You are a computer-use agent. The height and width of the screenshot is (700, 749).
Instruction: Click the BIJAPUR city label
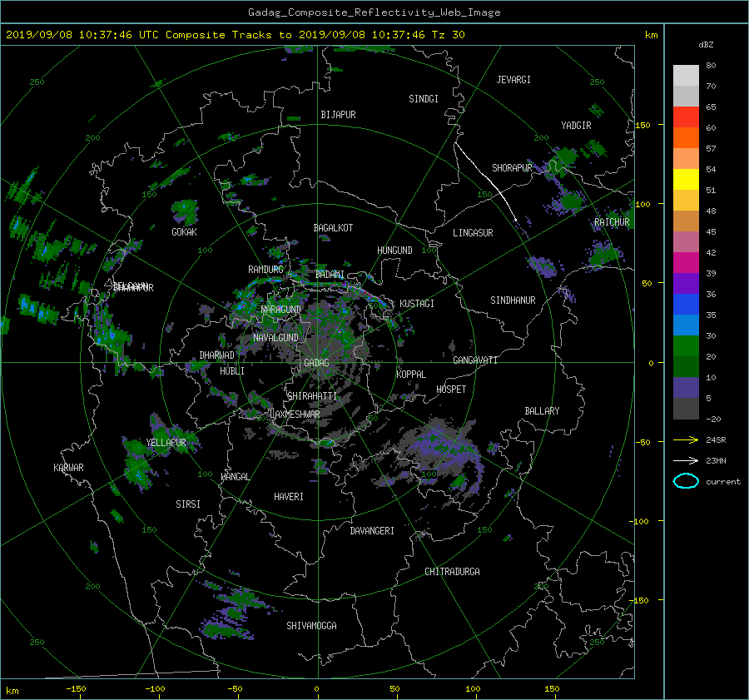pyautogui.click(x=338, y=115)
